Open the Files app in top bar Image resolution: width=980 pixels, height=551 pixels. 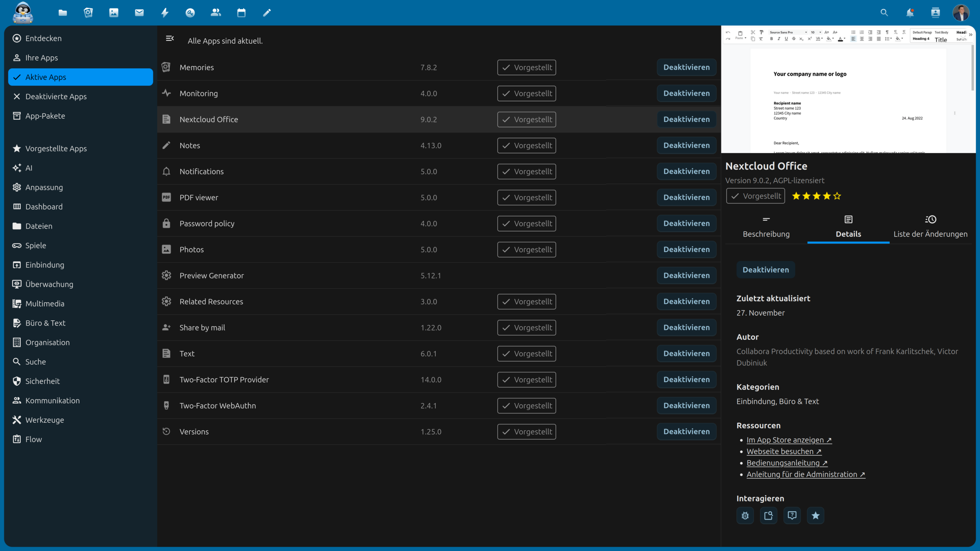tap(63, 13)
